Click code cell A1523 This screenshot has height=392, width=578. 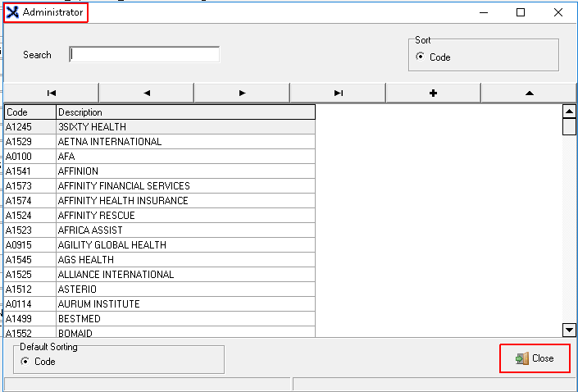(30, 230)
